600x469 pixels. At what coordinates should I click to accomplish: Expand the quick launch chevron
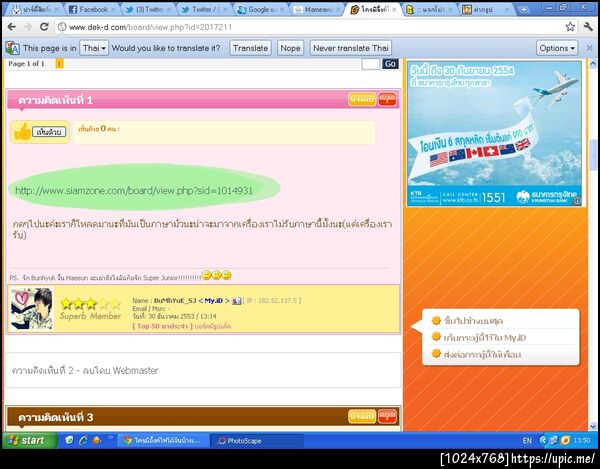coord(110,437)
